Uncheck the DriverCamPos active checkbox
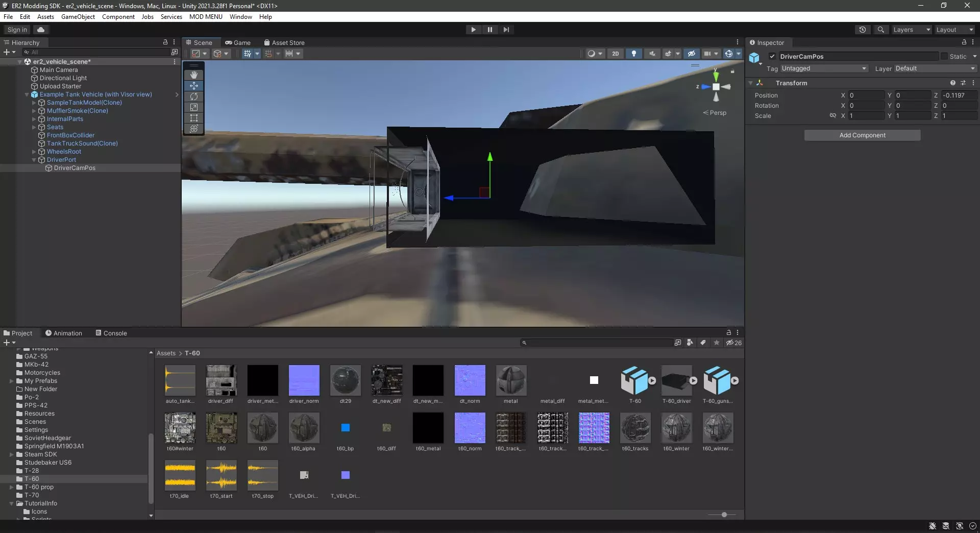Image resolution: width=980 pixels, height=533 pixels. coord(772,57)
